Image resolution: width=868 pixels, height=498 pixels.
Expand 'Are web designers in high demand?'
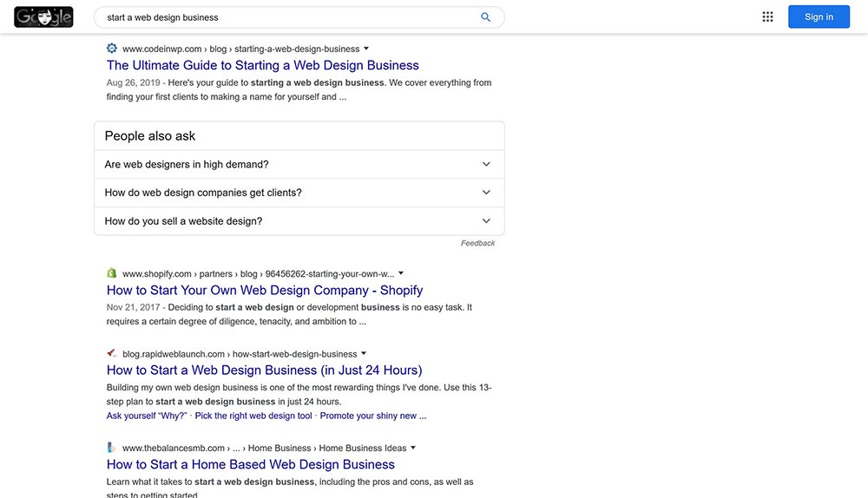click(299, 164)
